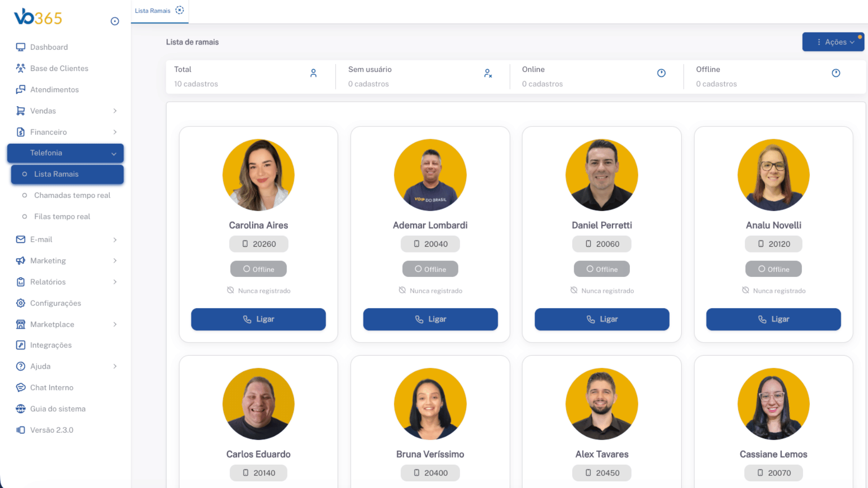Click the Guia do sistema globe icon
This screenshot has width=868, height=488.
[x=20, y=409]
